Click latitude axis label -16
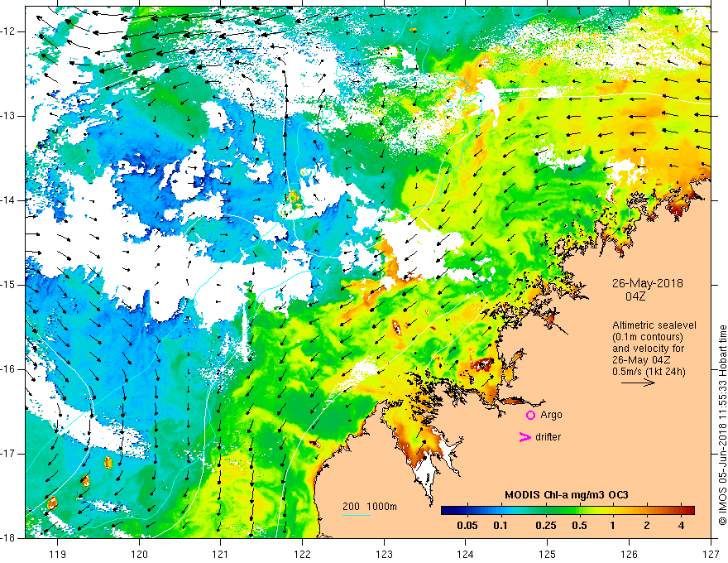Viewport: 728px width, 563px height. (8, 369)
